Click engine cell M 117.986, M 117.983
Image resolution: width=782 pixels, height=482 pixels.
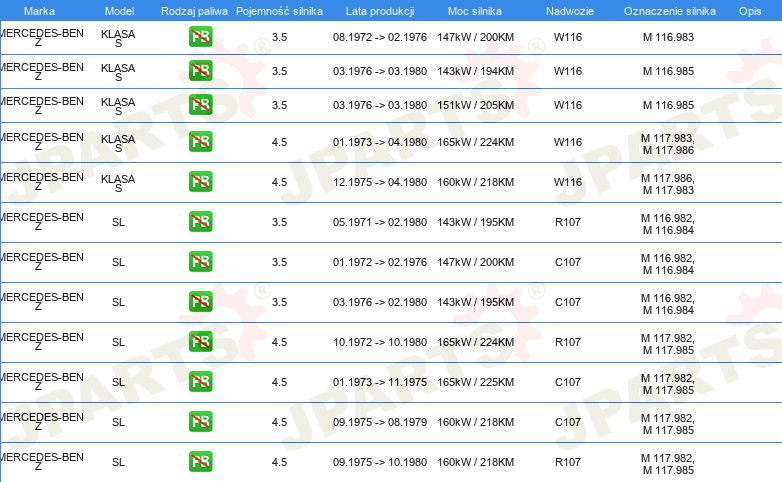click(x=668, y=184)
